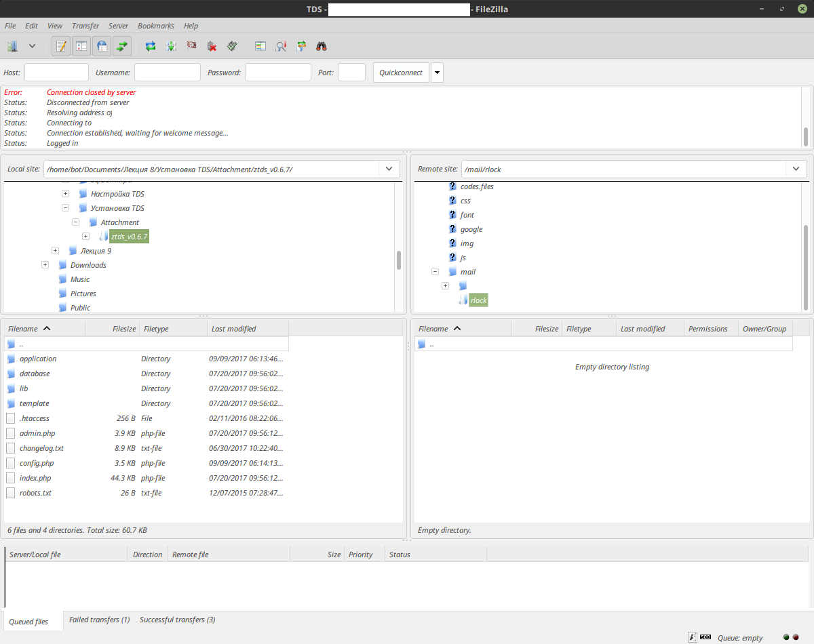Cancel the current operation
The height and width of the screenshot is (644, 814).
(191, 46)
